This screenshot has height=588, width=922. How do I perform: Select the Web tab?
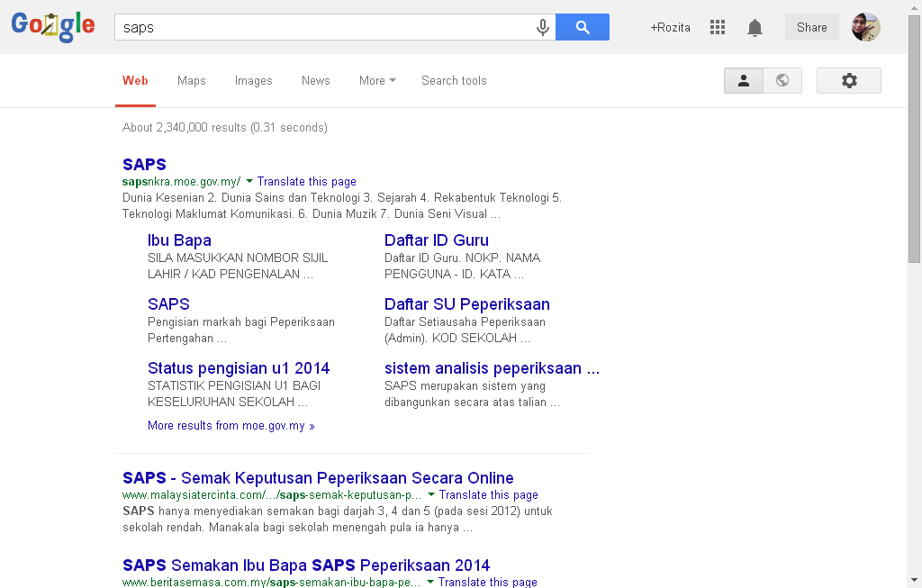[x=135, y=80]
